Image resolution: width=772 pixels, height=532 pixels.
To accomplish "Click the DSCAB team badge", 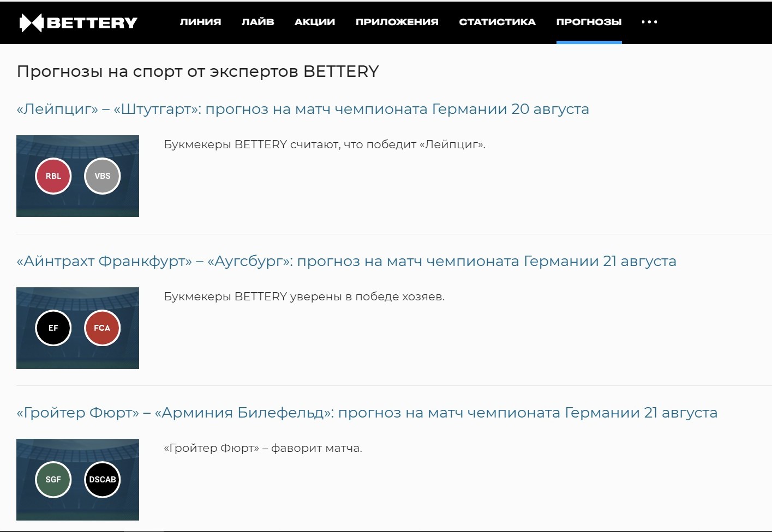I will point(103,480).
